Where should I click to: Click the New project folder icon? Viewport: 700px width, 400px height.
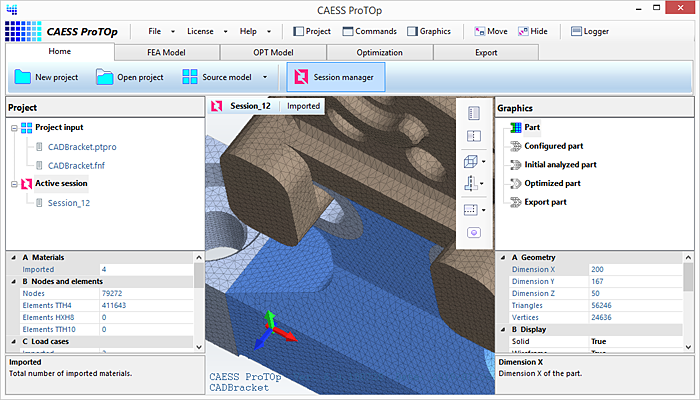[23, 77]
